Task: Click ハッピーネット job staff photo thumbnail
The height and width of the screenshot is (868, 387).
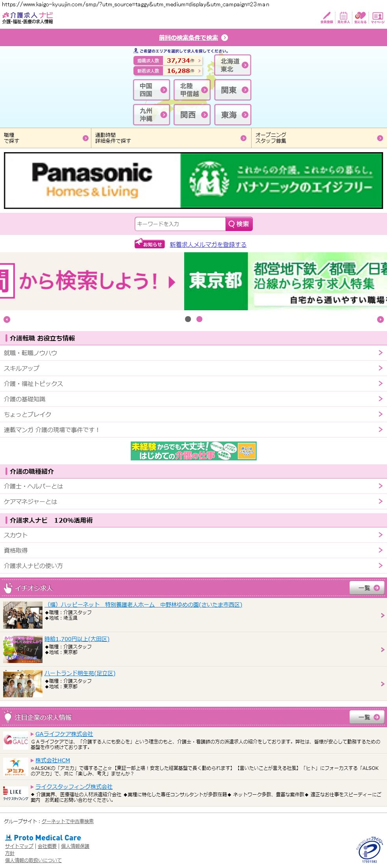Action: [22, 615]
